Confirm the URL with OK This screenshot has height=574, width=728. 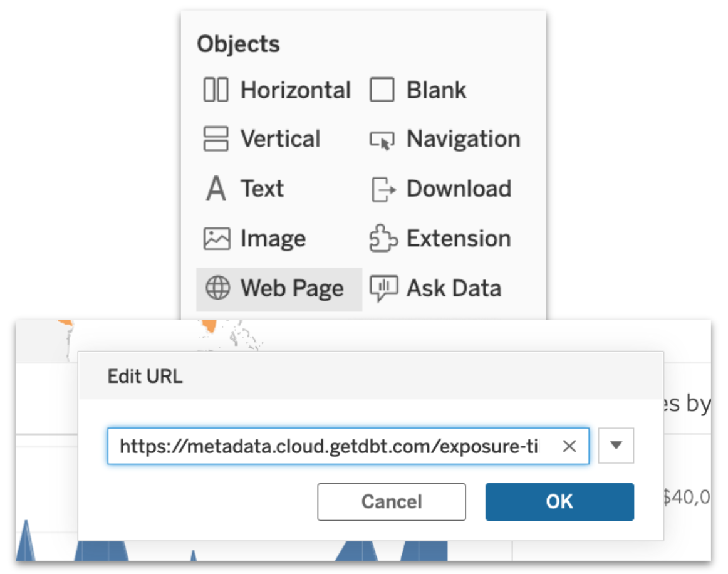click(559, 501)
